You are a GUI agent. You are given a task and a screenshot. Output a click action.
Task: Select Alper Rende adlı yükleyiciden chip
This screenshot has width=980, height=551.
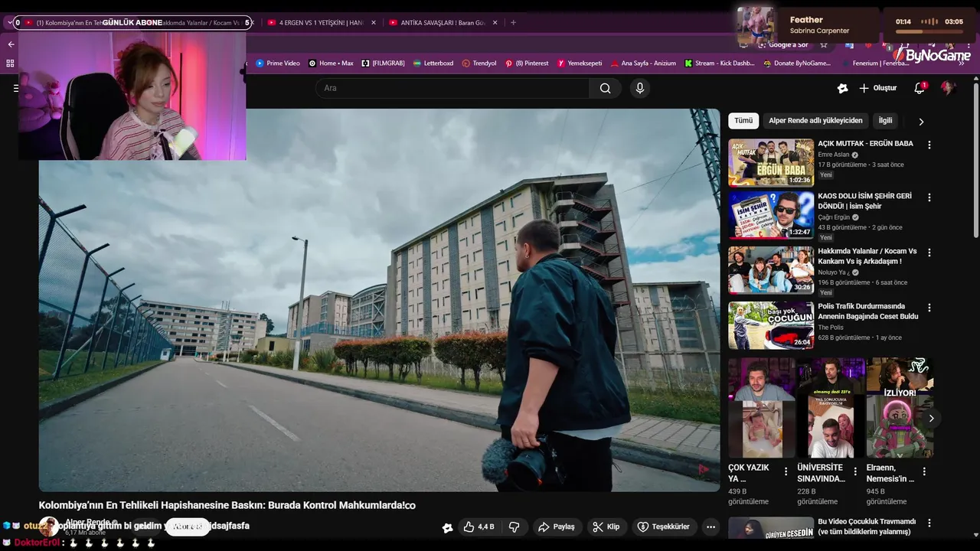(x=815, y=121)
